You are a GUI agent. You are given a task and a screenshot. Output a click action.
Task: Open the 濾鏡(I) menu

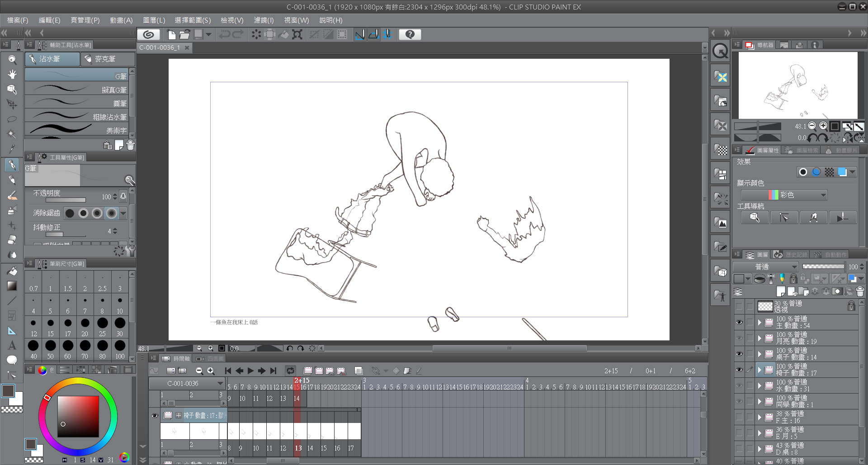pyautogui.click(x=263, y=20)
